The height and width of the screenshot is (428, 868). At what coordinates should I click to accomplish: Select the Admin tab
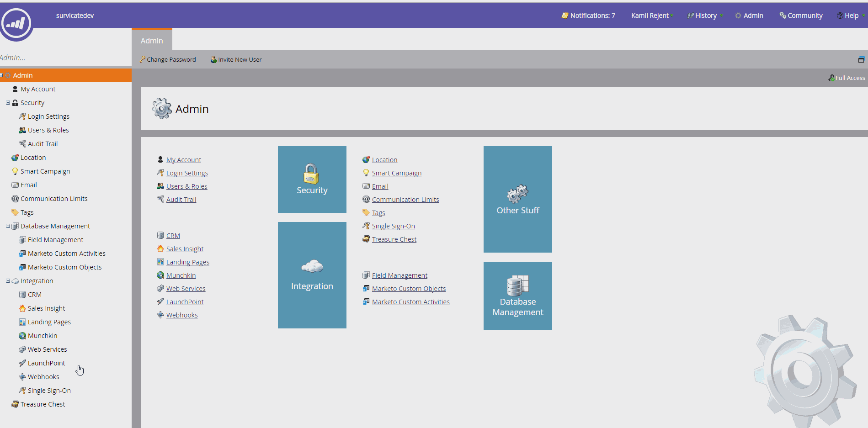point(152,40)
